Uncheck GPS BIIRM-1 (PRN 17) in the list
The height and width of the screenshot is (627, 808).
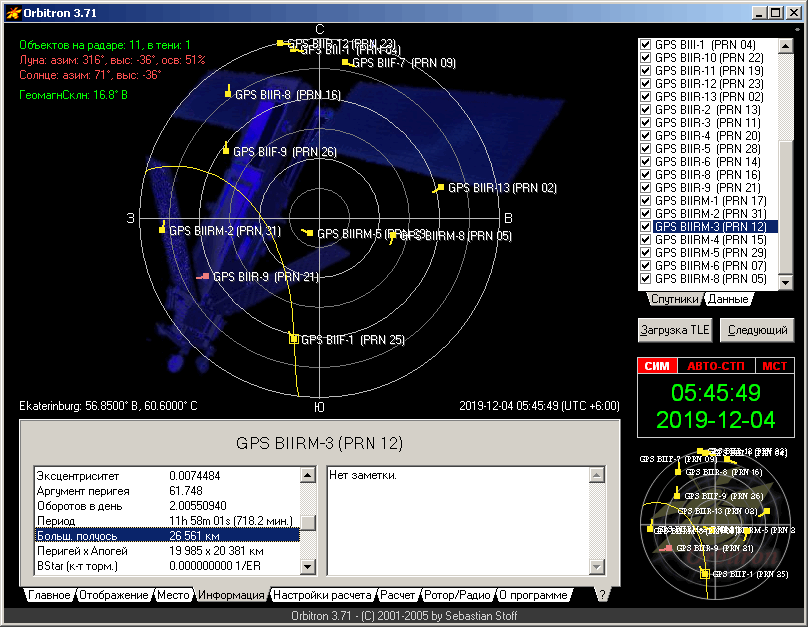pyautogui.click(x=645, y=201)
